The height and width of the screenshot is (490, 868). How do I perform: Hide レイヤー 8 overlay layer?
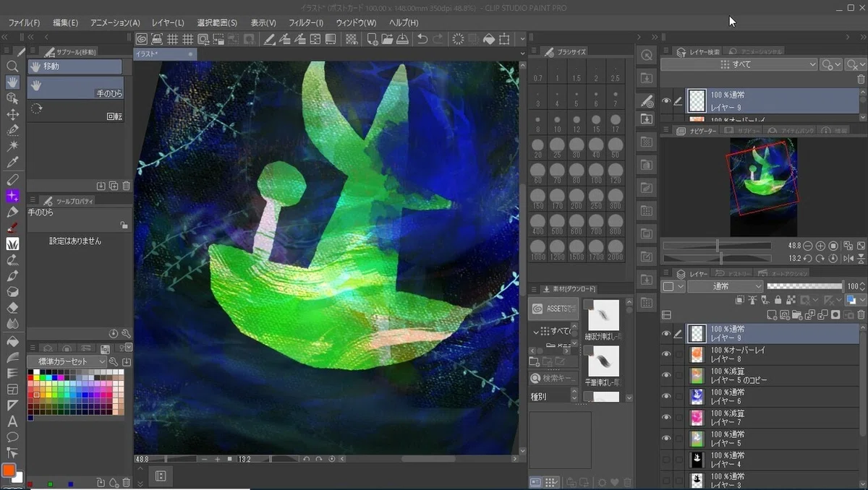(x=666, y=354)
